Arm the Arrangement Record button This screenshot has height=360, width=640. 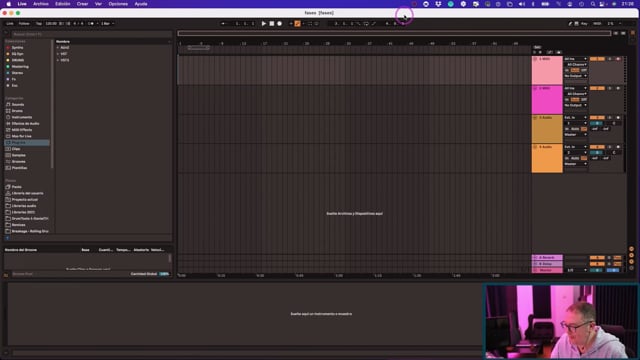280,24
